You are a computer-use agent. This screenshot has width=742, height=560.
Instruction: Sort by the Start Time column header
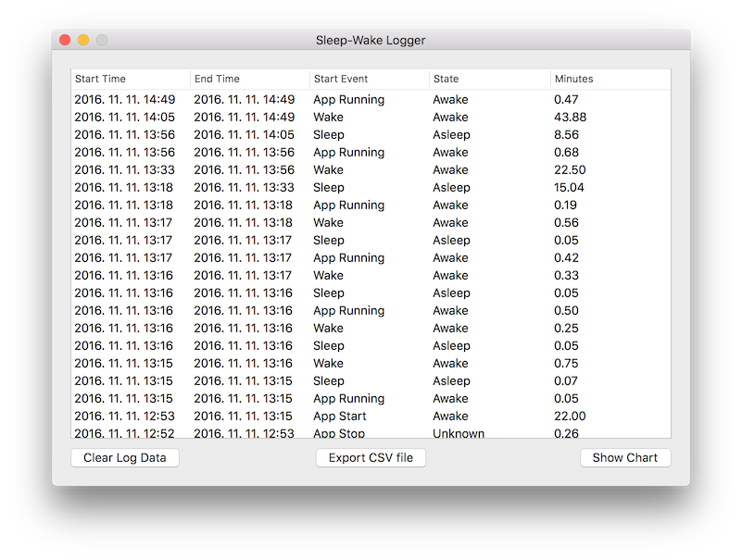click(x=131, y=79)
